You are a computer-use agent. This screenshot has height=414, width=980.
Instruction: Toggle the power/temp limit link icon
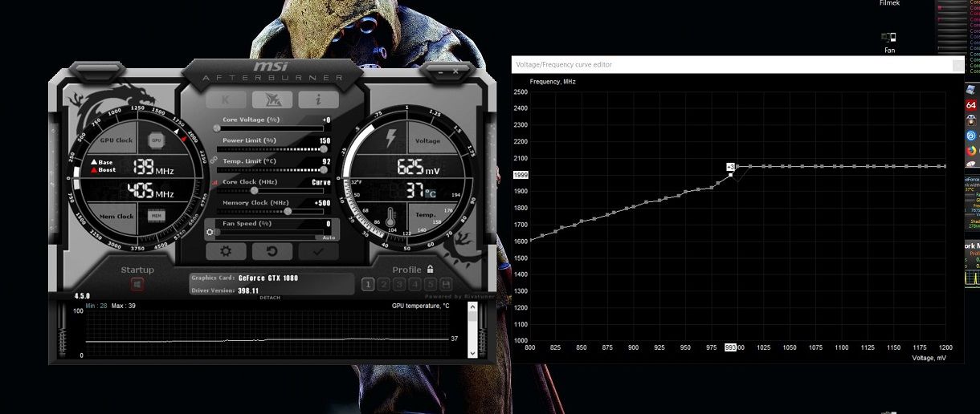[214, 160]
